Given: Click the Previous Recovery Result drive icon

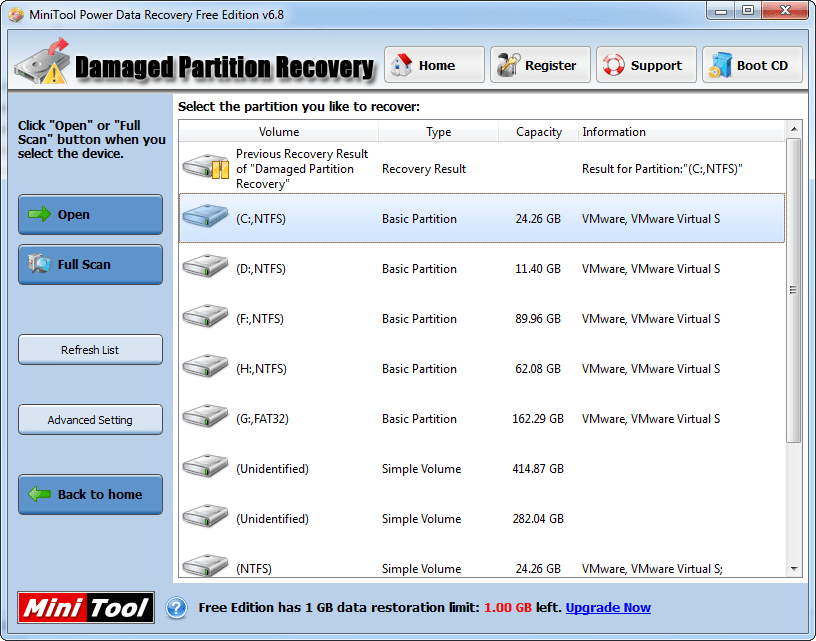Looking at the screenshot, I should pos(205,168).
